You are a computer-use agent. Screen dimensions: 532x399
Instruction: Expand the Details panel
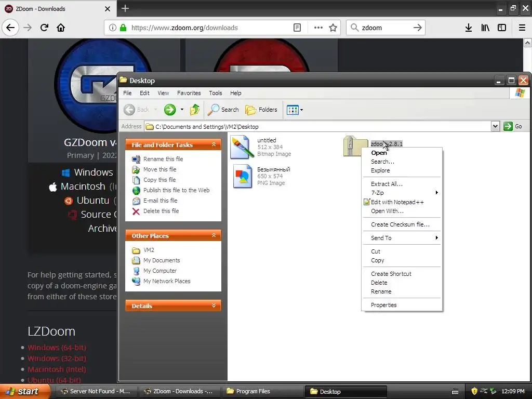click(x=214, y=305)
